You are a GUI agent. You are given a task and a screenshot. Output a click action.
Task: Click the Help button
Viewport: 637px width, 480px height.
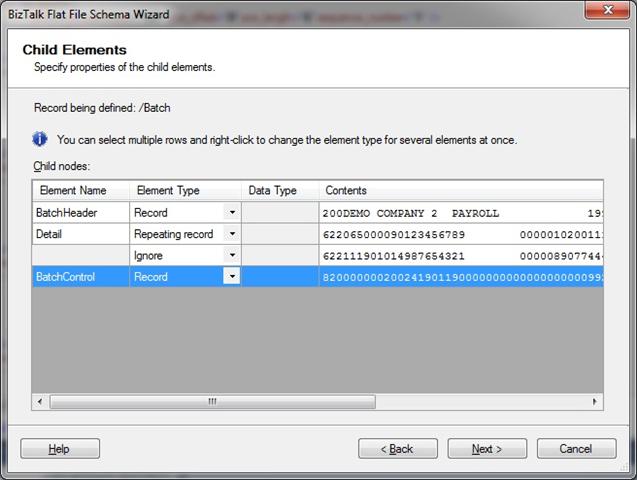tap(60, 449)
